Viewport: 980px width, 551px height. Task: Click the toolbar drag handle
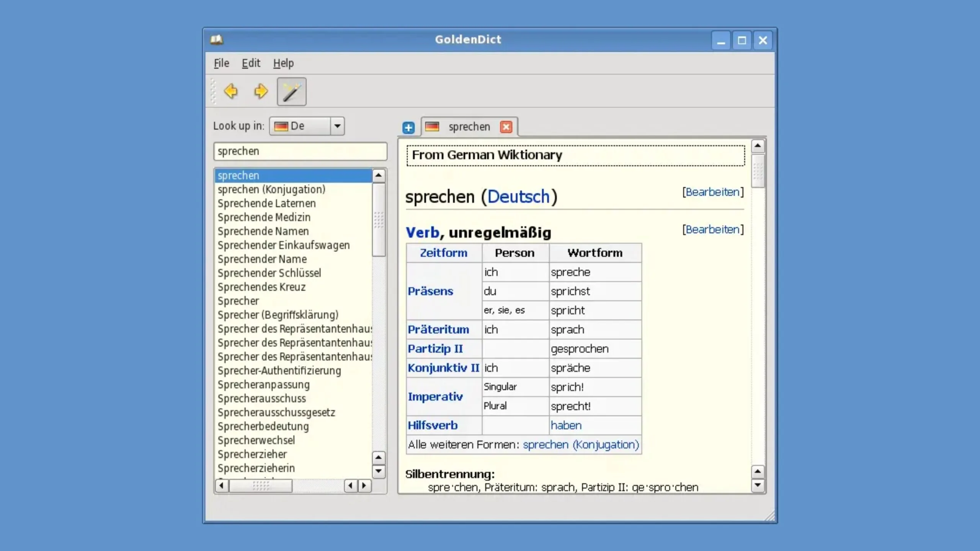coord(213,91)
